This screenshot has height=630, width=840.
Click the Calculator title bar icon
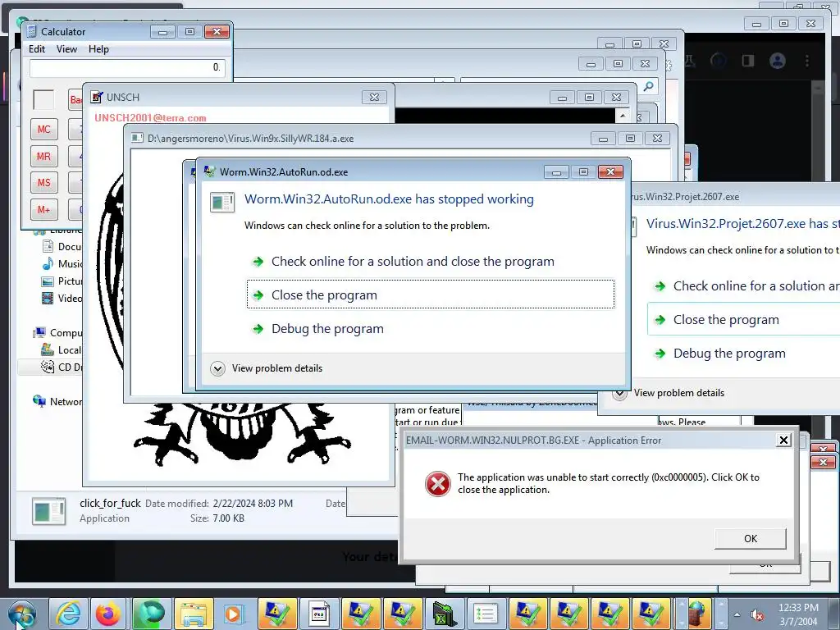[32, 31]
